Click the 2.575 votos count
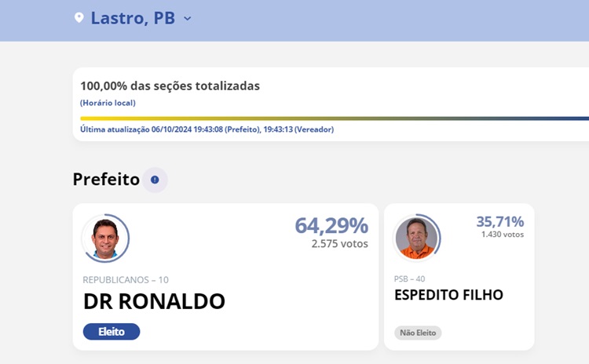This screenshot has width=589, height=364. coord(339,244)
